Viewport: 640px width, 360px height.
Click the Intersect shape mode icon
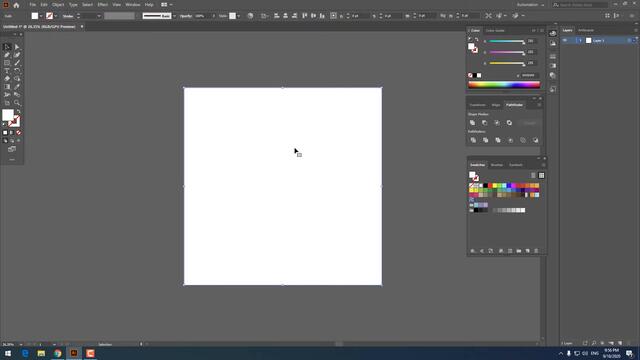coord(497,122)
